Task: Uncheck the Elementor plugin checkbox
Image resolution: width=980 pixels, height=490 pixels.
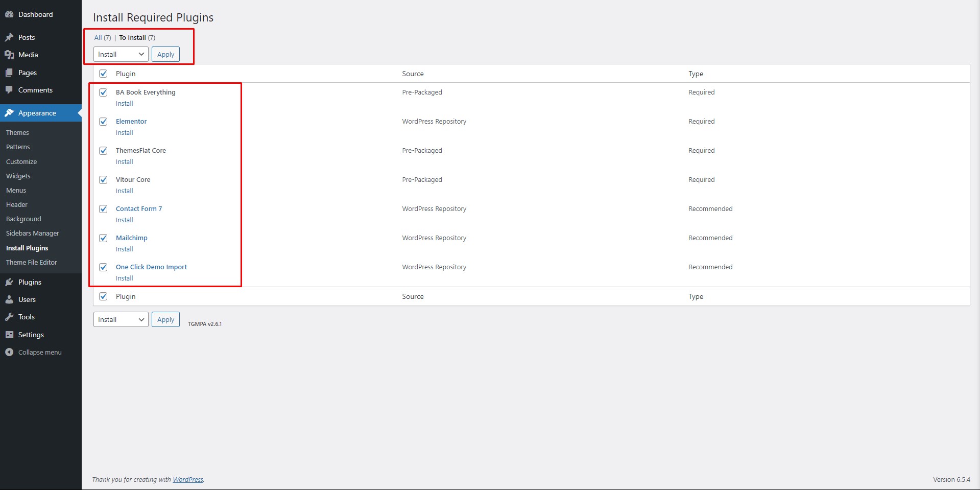Action: pyautogui.click(x=103, y=122)
